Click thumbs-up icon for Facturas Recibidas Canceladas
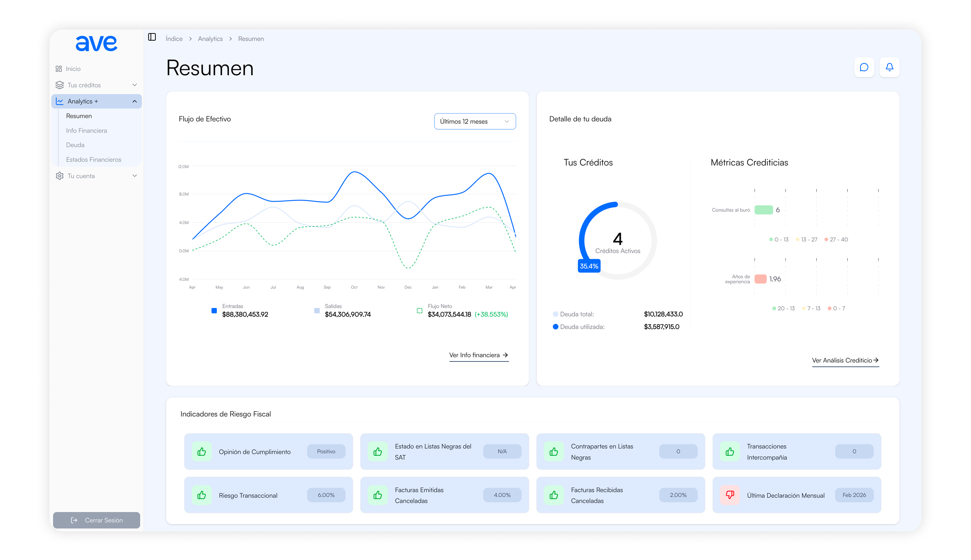The height and width of the screenshot is (560, 971). click(x=553, y=495)
